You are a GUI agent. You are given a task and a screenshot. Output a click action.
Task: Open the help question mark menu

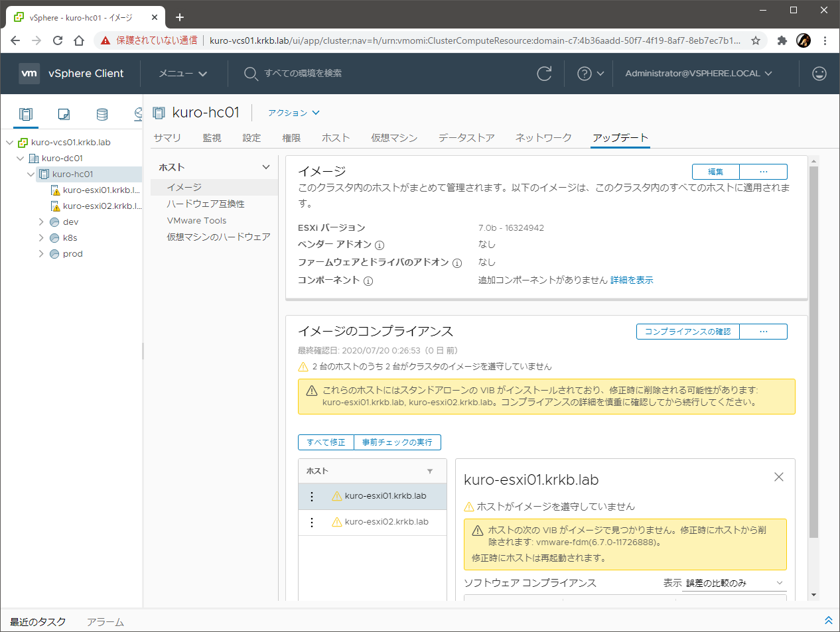click(590, 74)
